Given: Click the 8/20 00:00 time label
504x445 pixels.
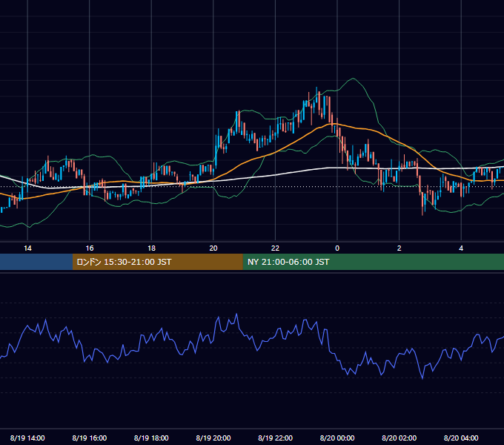Looking at the screenshot, I should 337,438.
